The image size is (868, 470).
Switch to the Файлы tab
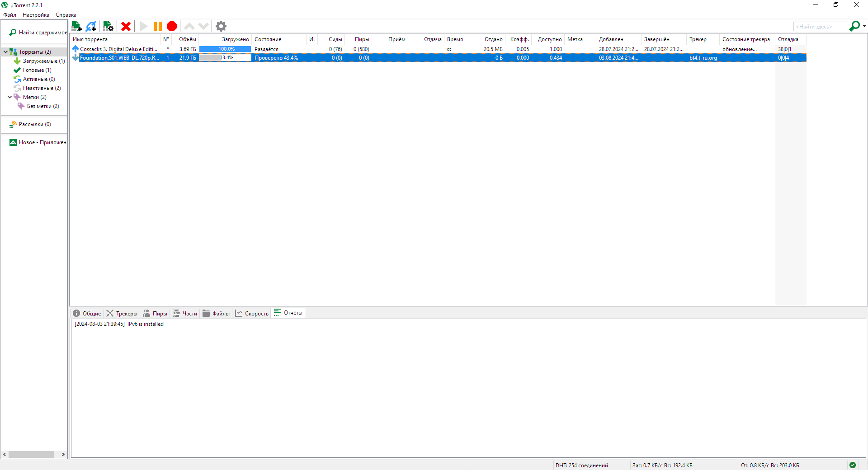pos(216,313)
